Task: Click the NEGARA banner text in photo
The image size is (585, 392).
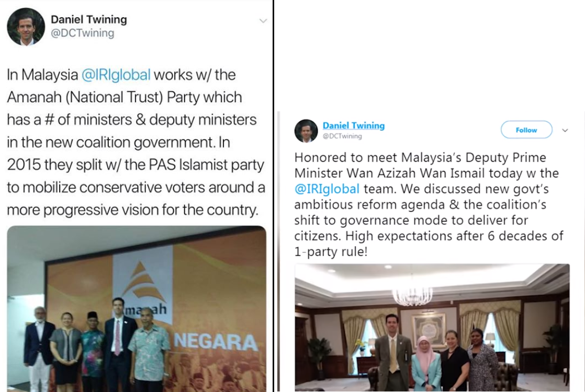Action: coord(216,342)
